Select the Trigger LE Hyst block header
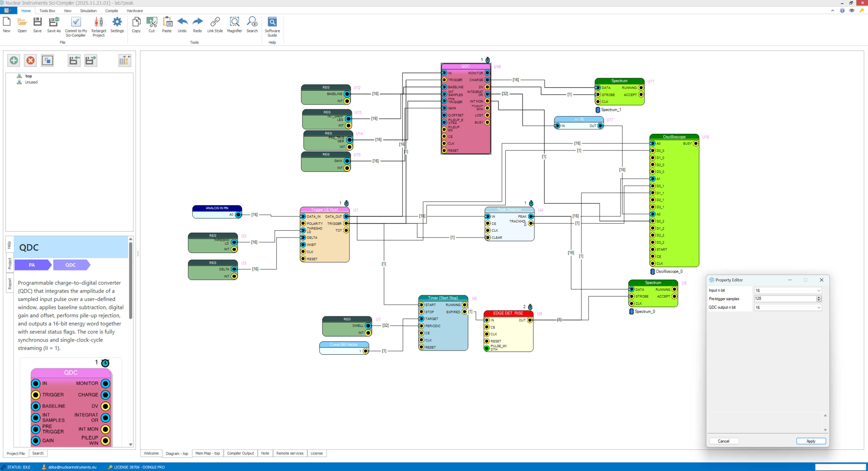The width and height of the screenshot is (868, 471). click(324, 210)
